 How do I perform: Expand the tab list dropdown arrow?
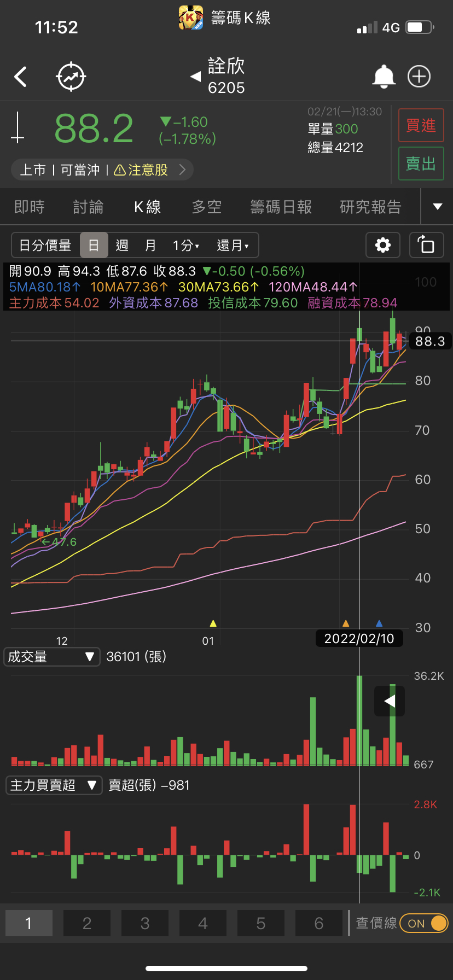pyautogui.click(x=437, y=207)
